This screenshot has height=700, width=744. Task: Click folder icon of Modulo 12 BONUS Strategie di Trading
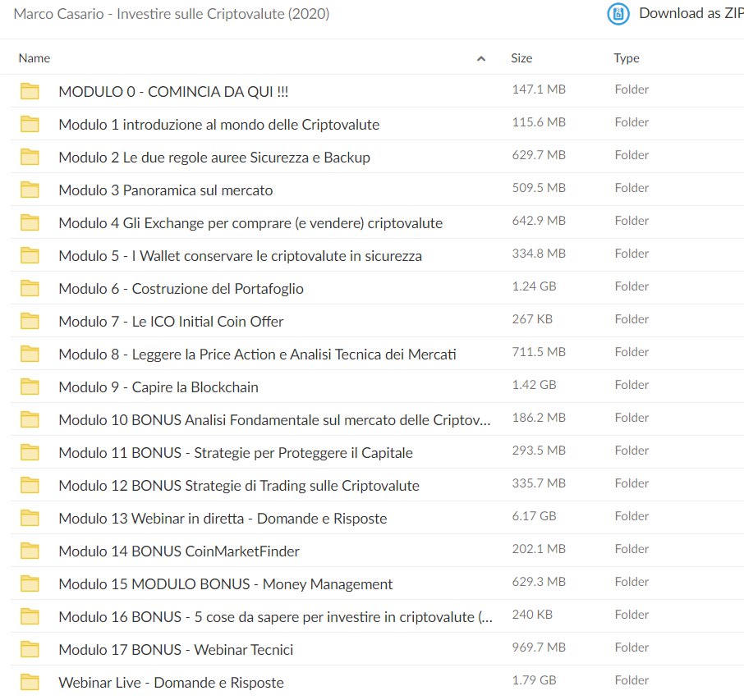30,485
